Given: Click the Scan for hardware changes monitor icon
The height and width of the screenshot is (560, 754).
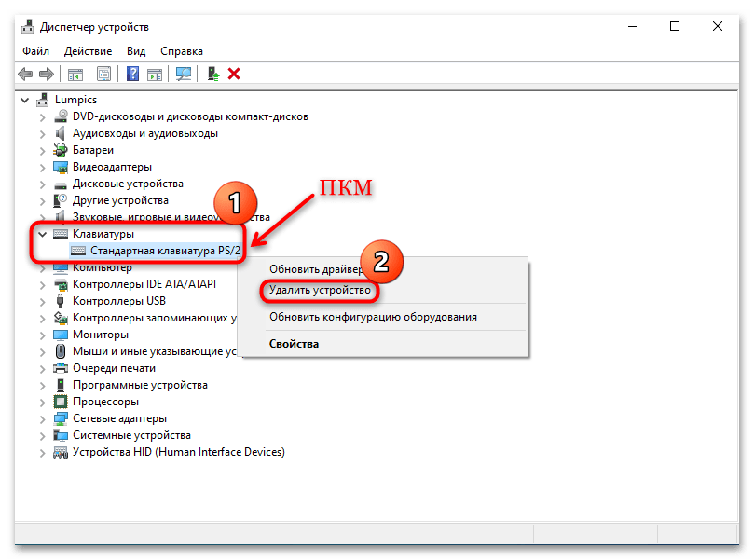Looking at the screenshot, I should tap(184, 74).
